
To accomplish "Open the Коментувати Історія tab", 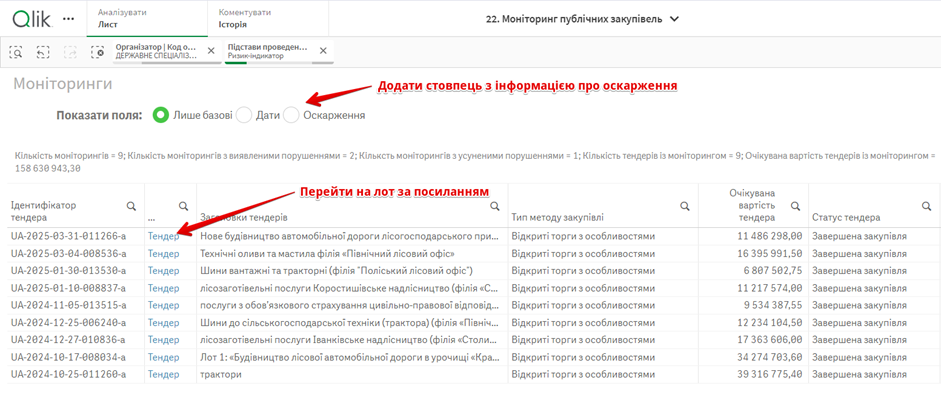I will point(246,18).
